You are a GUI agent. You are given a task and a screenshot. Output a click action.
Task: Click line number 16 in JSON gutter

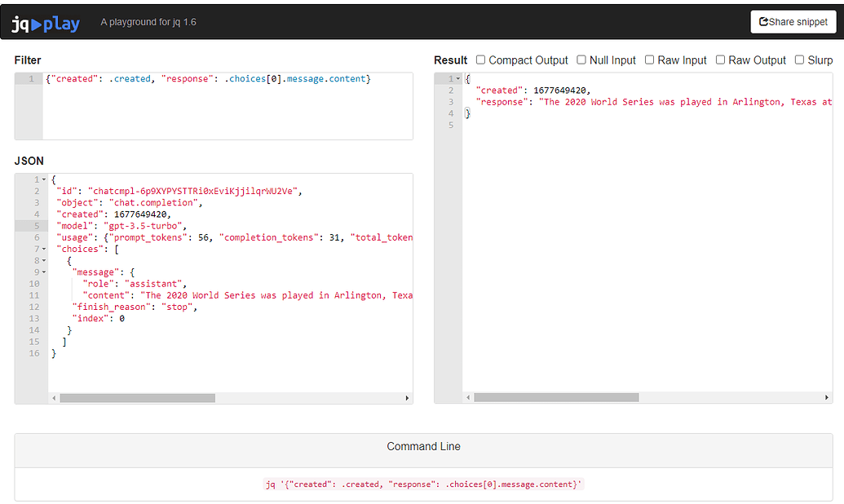[x=34, y=353]
